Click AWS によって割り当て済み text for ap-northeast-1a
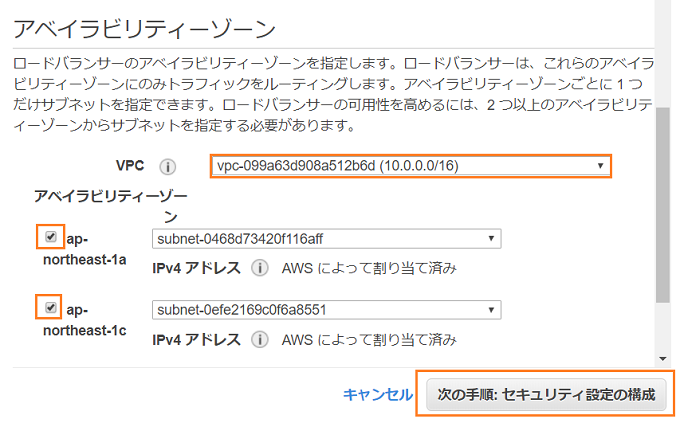 click(369, 268)
